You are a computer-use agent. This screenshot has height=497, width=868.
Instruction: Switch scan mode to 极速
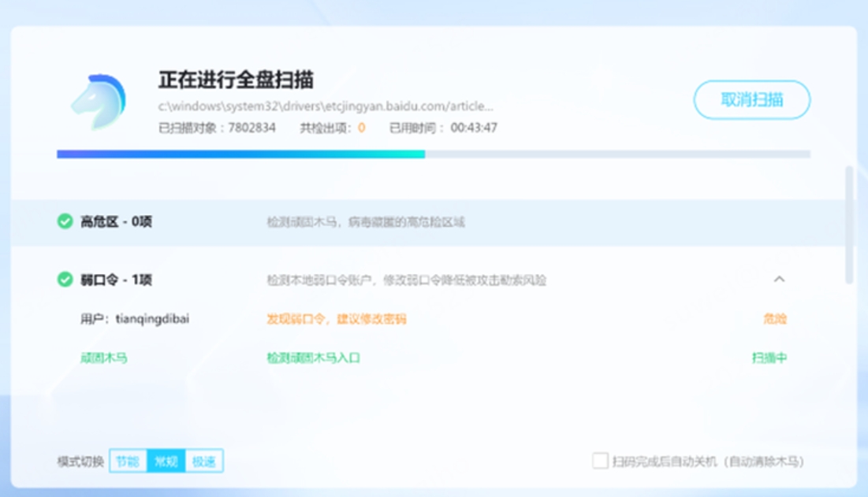tap(203, 462)
